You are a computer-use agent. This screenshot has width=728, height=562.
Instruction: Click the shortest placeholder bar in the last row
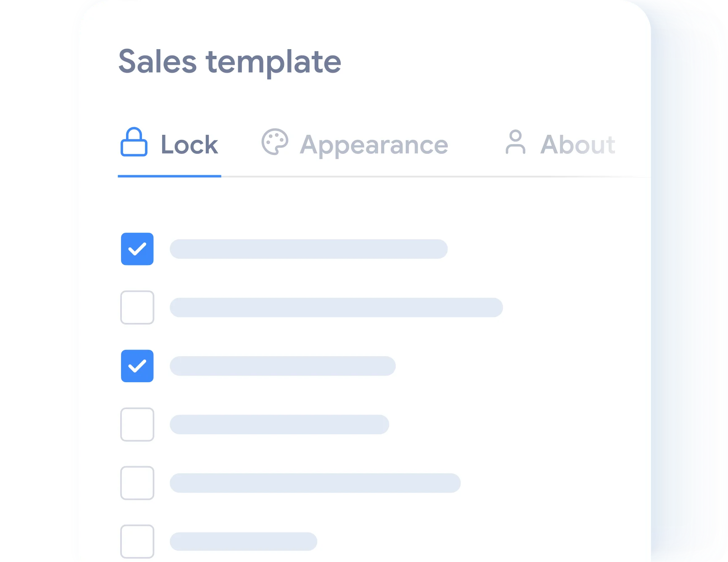click(243, 541)
